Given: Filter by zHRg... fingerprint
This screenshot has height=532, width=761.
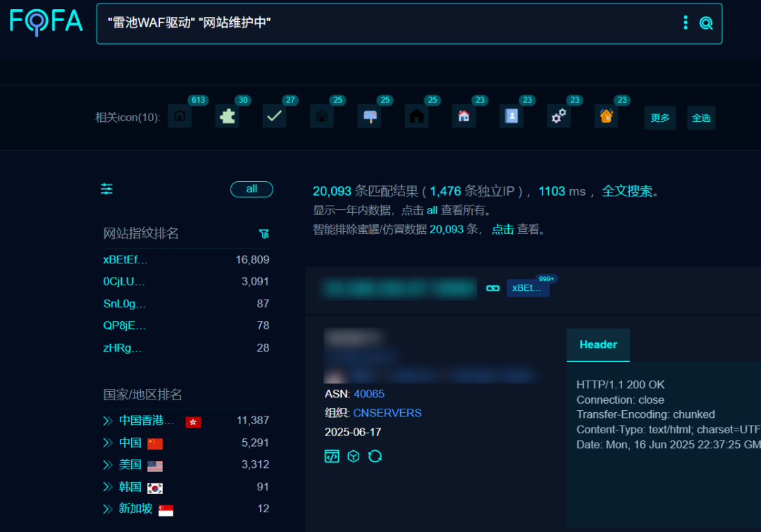Looking at the screenshot, I should [x=123, y=348].
